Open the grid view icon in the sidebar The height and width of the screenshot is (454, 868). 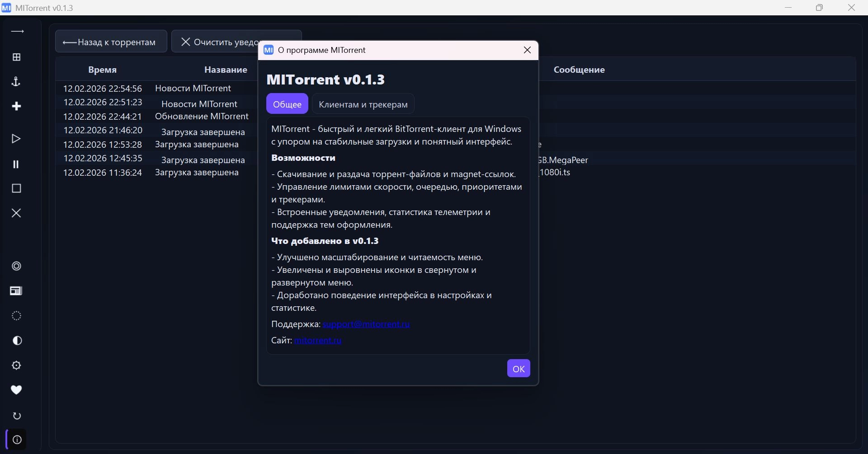16,57
